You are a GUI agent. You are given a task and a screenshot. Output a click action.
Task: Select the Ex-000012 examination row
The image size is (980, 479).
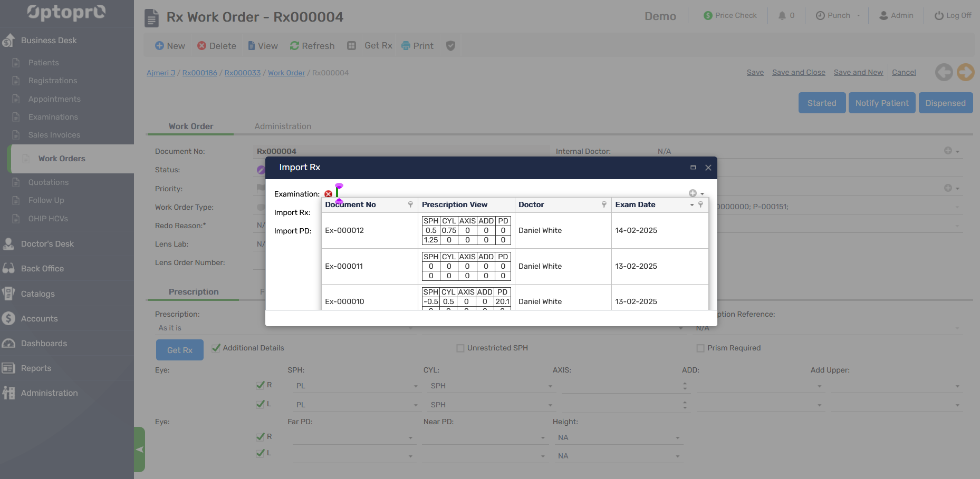344,230
